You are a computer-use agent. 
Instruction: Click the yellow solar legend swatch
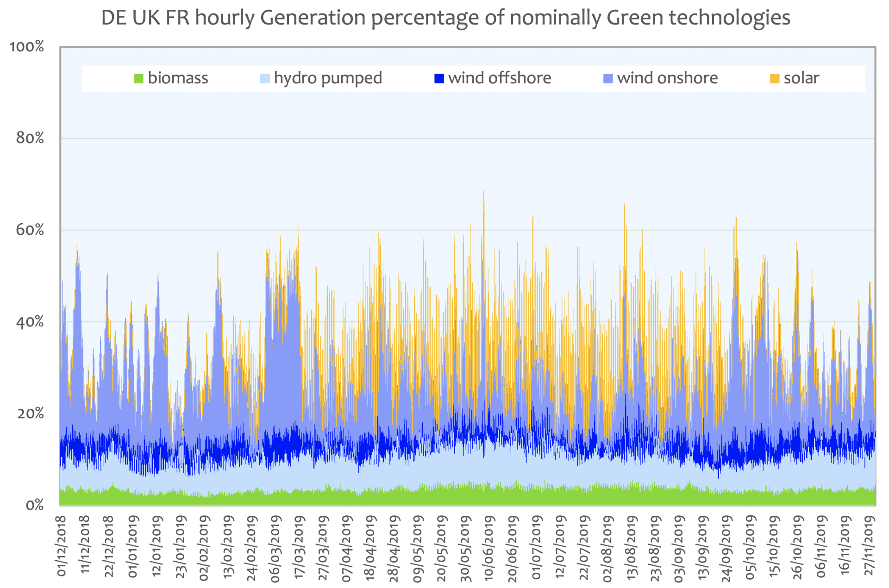pyautogui.click(x=774, y=79)
